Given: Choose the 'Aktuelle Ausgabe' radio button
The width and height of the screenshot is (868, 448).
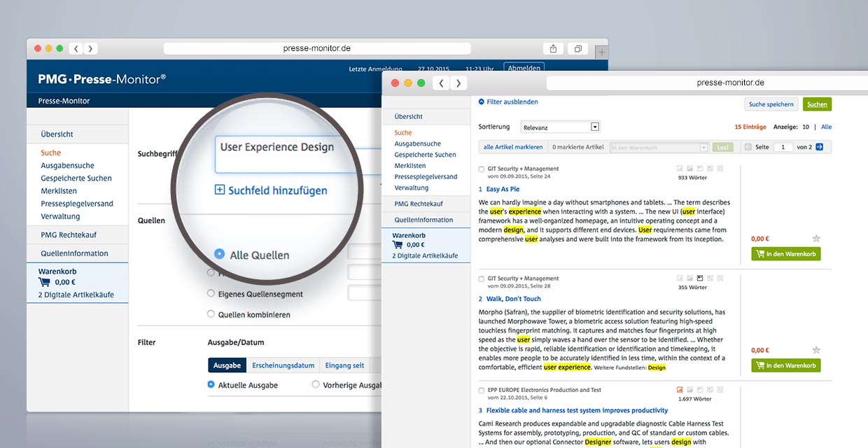Looking at the screenshot, I should pos(211,384).
